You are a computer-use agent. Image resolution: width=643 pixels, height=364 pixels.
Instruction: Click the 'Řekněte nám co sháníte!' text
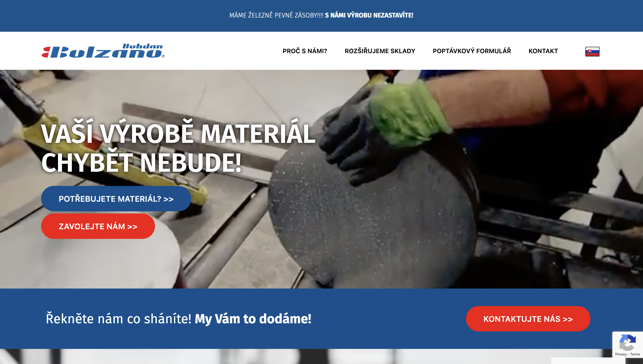click(x=119, y=319)
